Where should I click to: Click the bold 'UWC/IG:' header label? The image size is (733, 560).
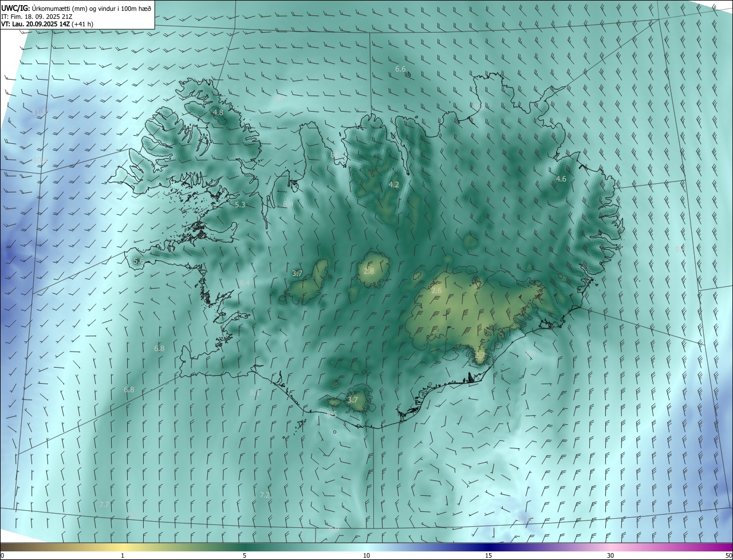pos(15,8)
